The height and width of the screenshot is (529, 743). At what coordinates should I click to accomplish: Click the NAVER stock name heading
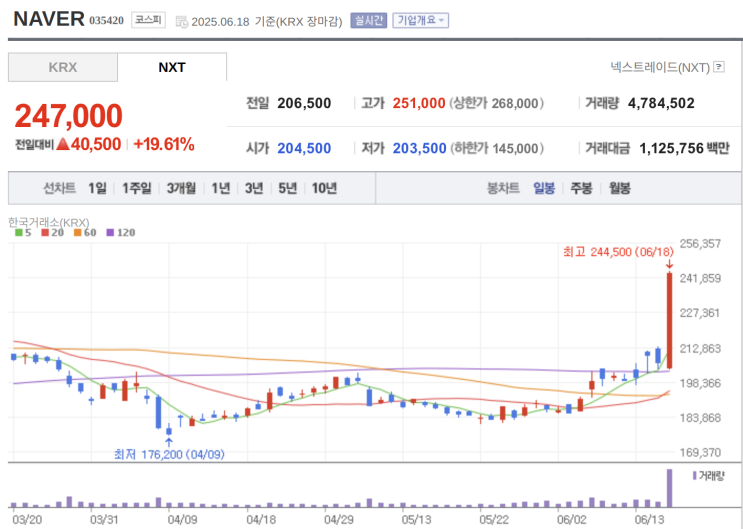point(49,19)
